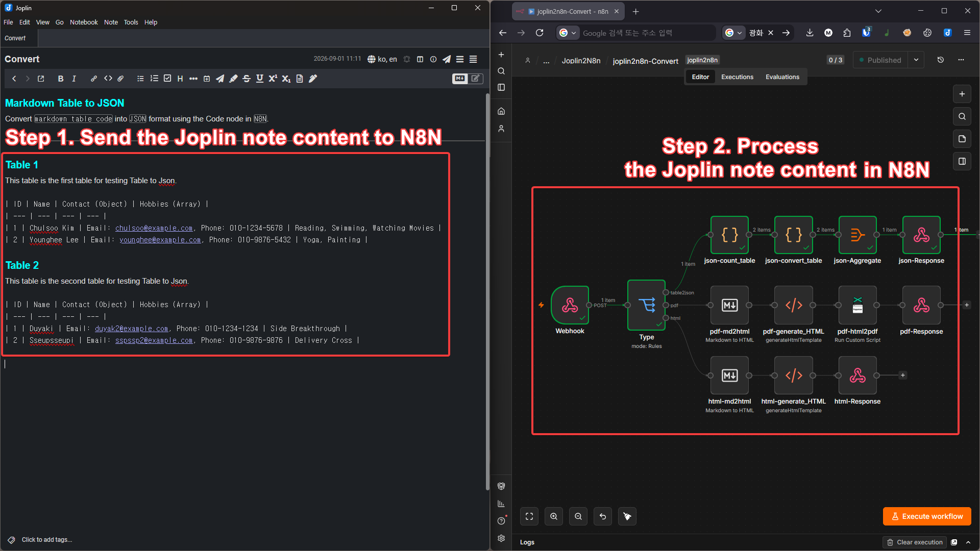
Task: Open heading dropdown in Joplin toolbar
Action: coord(180,79)
